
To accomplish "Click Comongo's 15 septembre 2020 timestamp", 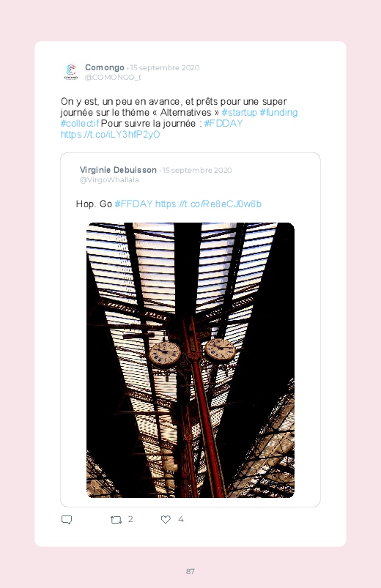I will tap(165, 68).
